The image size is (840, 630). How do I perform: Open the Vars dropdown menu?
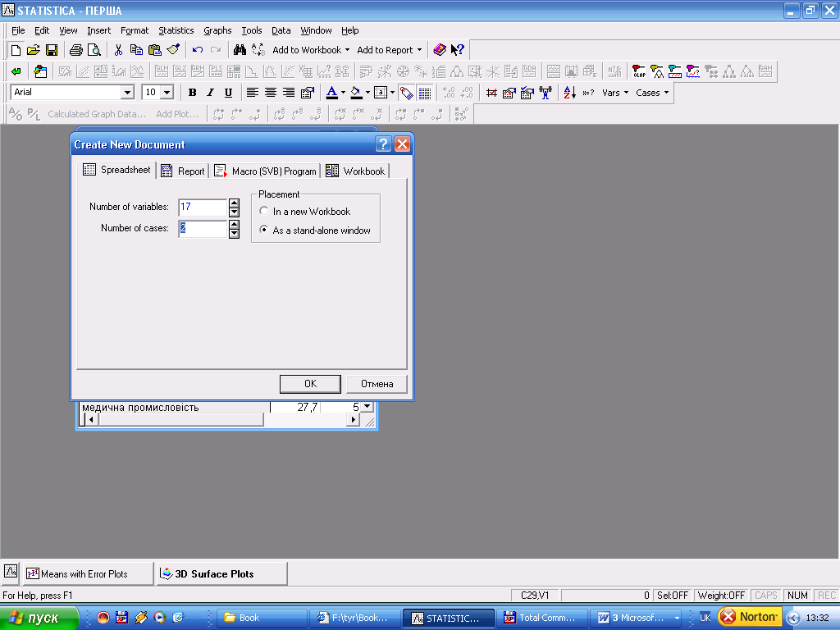click(x=615, y=93)
